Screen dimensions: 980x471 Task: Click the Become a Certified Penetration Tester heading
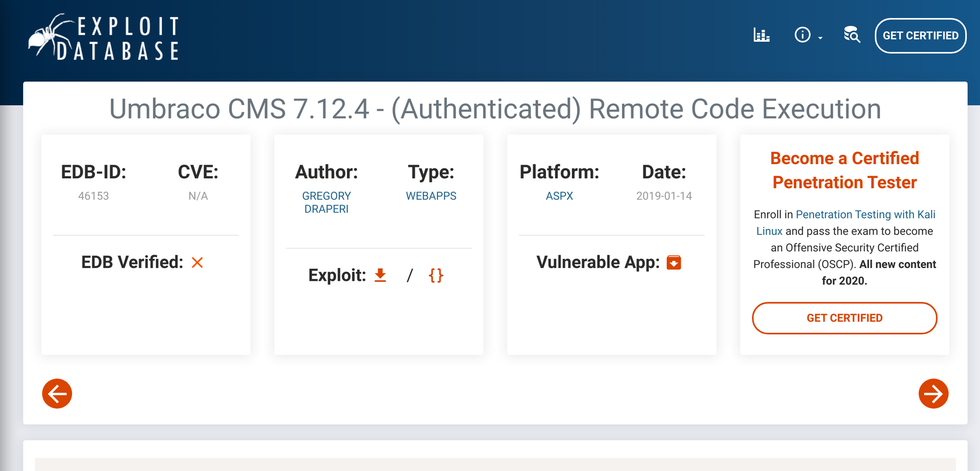[844, 170]
